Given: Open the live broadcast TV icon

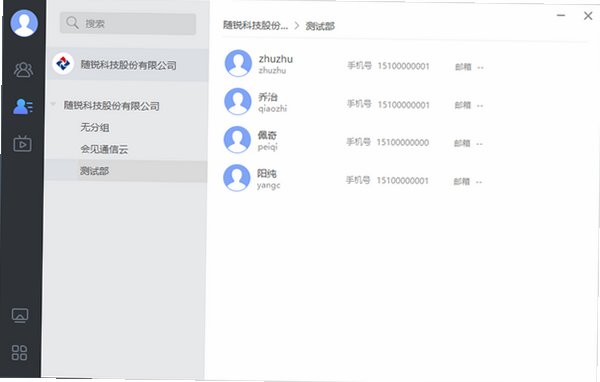Looking at the screenshot, I should click(22, 143).
